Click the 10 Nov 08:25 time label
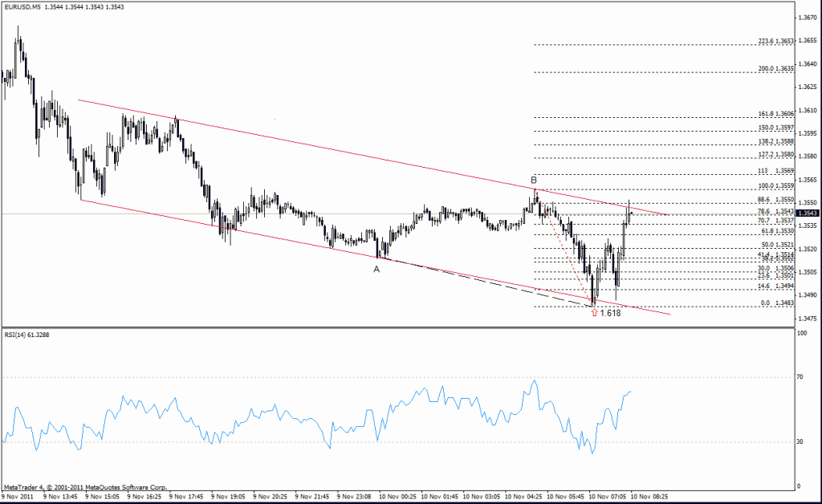This screenshot has height=504, width=822. 649,496
